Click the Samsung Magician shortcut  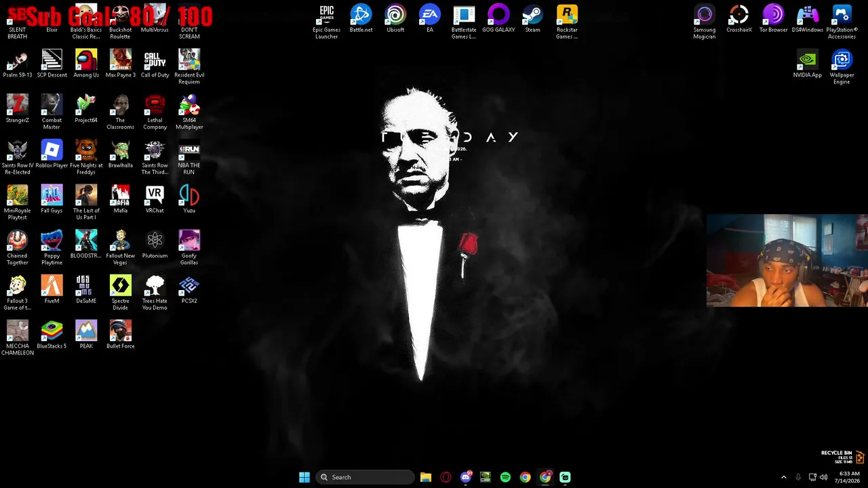pos(704,22)
